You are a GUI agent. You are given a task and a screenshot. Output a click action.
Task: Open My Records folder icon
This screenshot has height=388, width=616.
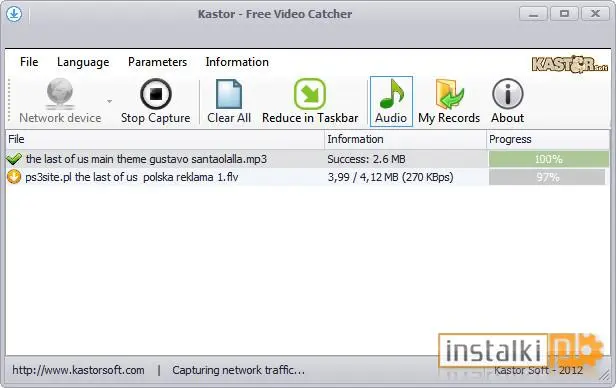(x=449, y=94)
